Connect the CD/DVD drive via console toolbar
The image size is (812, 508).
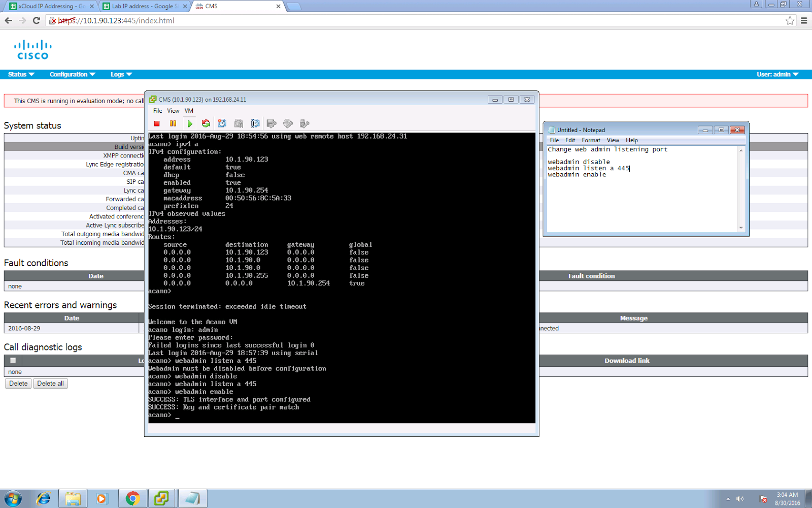click(288, 123)
